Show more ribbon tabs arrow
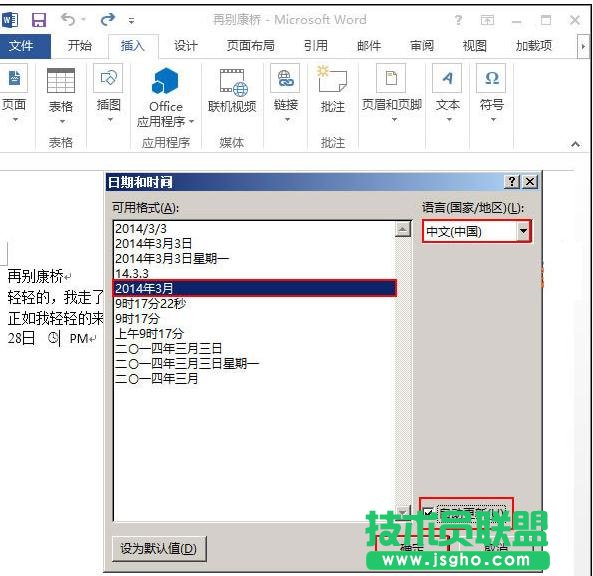The image size is (593, 576). (583, 46)
